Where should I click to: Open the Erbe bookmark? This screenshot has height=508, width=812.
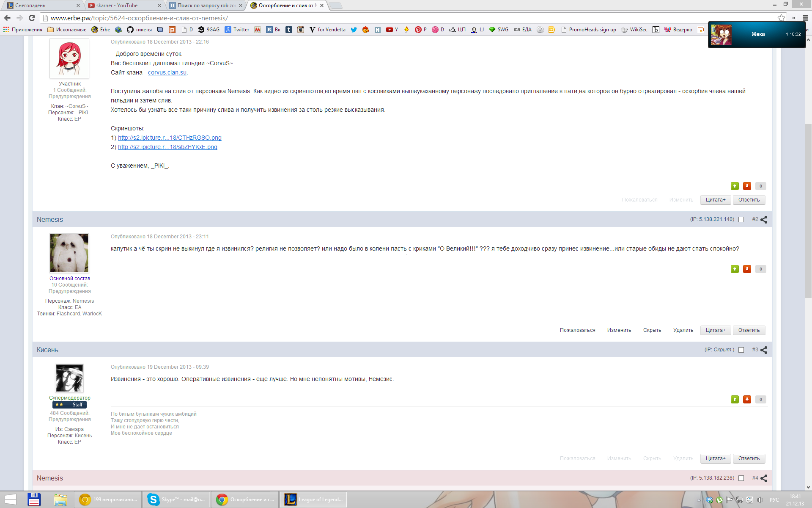coord(101,30)
